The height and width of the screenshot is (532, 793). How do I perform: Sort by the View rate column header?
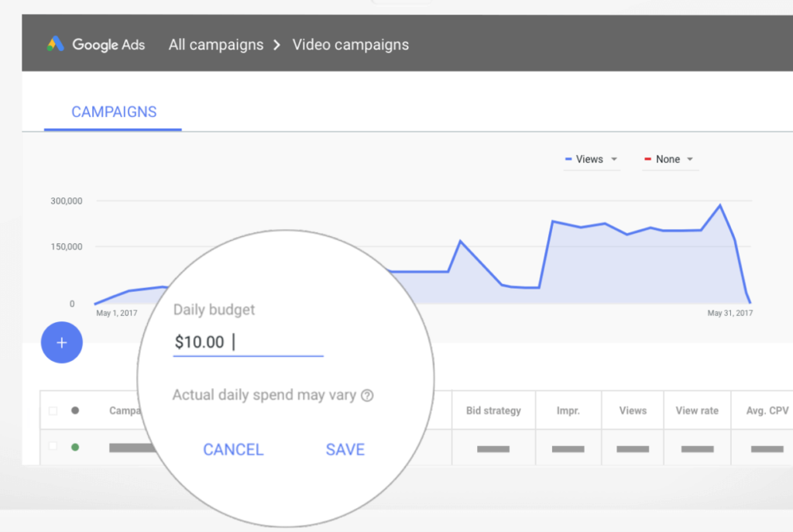[x=697, y=410]
